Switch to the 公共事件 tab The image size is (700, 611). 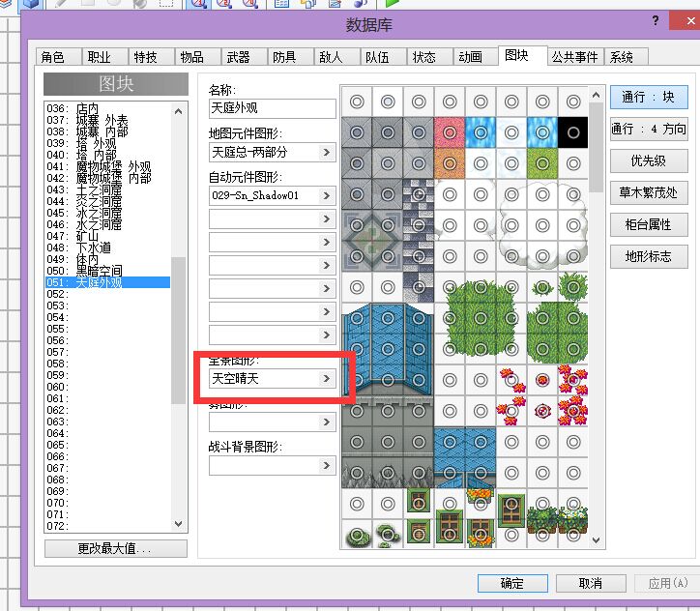(575, 57)
